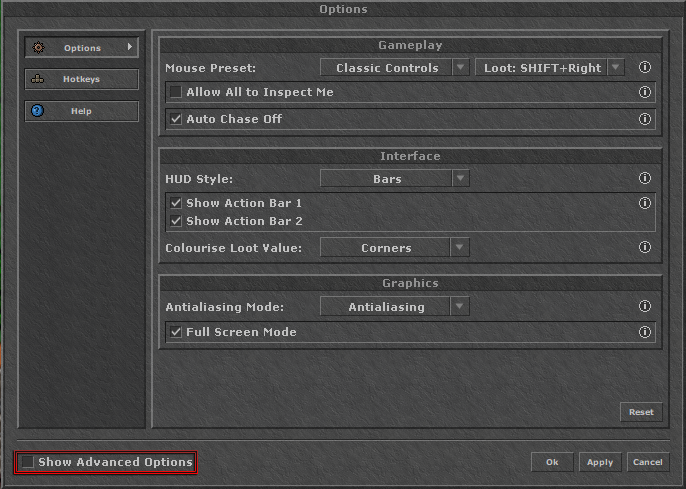Click info icon for Full Screen Mode

pyautogui.click(x=645, y=332)
